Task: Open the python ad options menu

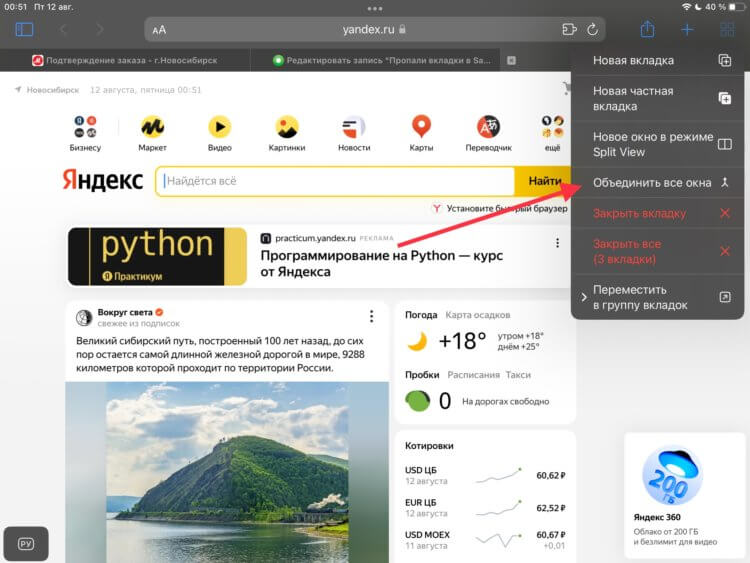Action: pyautogui.click(x=557, y=243)
